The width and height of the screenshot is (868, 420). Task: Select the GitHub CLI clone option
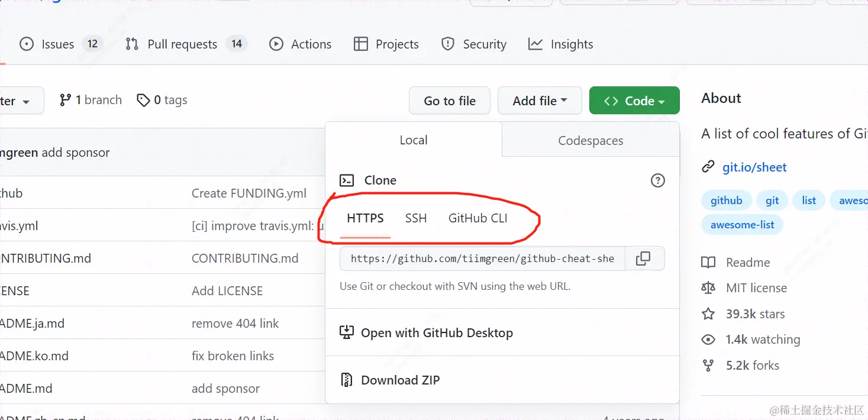click(478, 218)
